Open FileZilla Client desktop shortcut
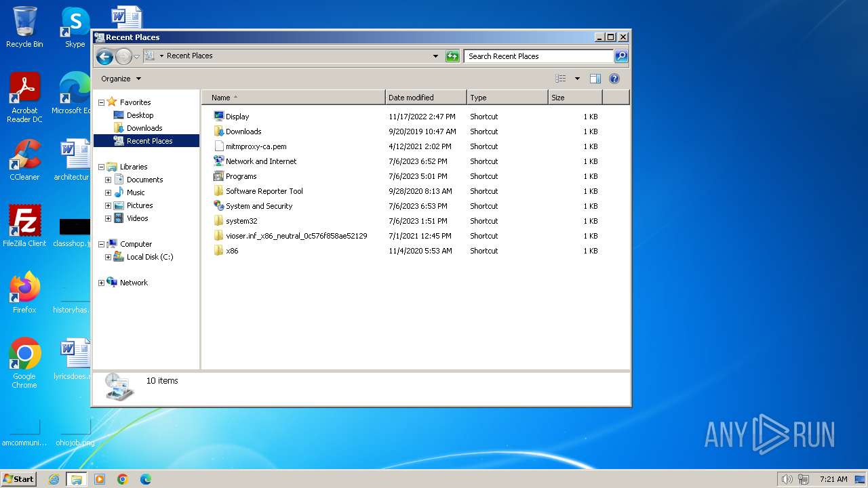Viewport: 868px width, 488px height. [24, 226]
